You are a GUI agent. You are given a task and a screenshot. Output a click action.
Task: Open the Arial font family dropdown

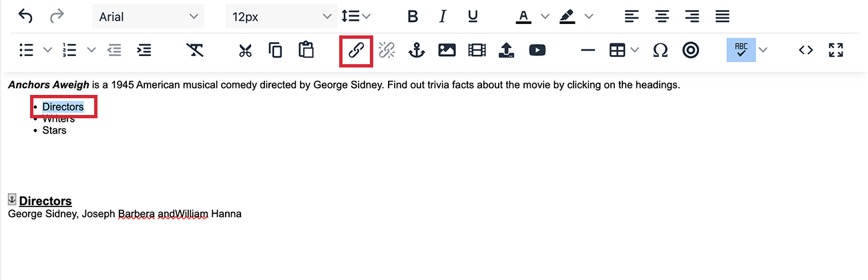tap(148, 17)
